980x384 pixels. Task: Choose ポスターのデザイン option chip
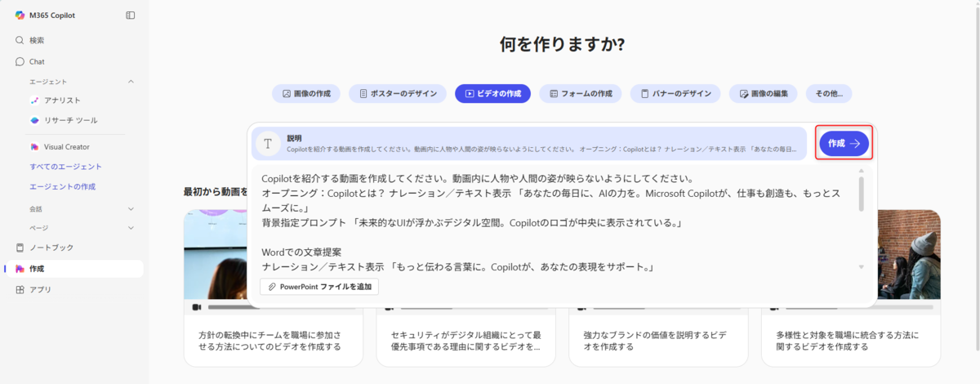click(398, 93)
